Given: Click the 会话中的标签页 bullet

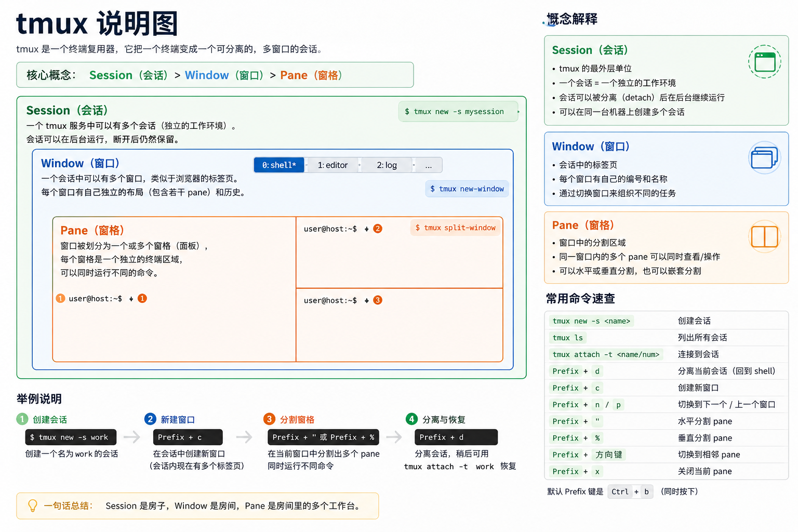Looking at the screenshot, I should coord(588,165).
